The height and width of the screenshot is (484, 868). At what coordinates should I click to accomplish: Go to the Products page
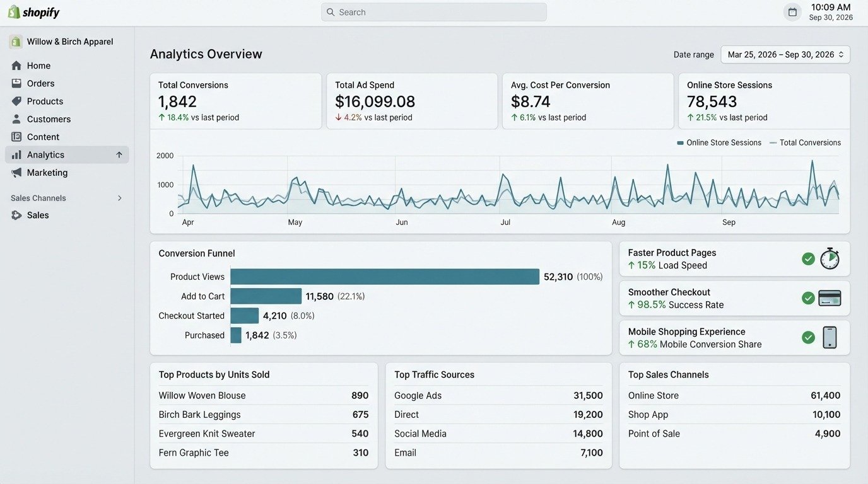click(x=67, y=101)
